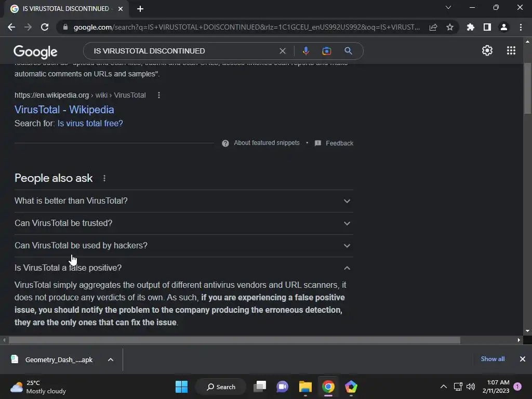Open Windows Start menu
Viewport: 532px width, 399px height.
pyautogui.click(x=181, y=387)
